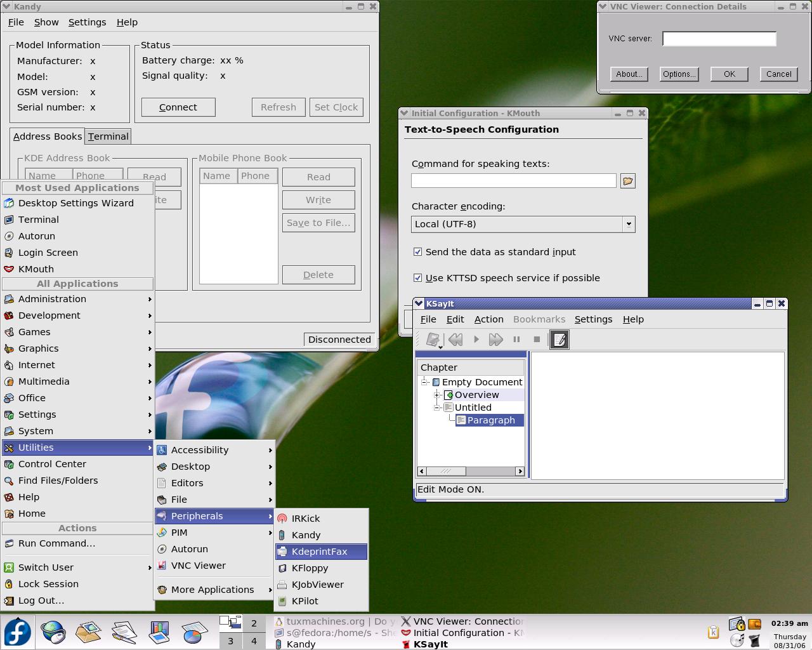Click the Lock Session padlock icon

pos(9,584)
